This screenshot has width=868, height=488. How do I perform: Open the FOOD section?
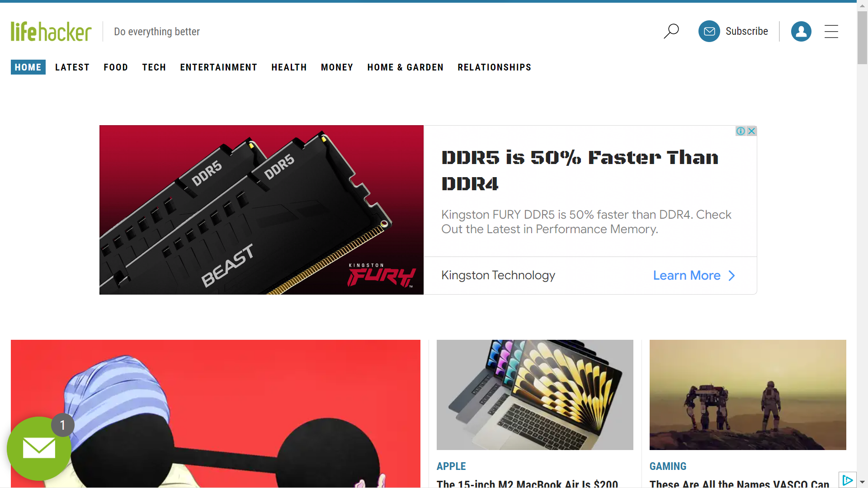click(116, 67)
